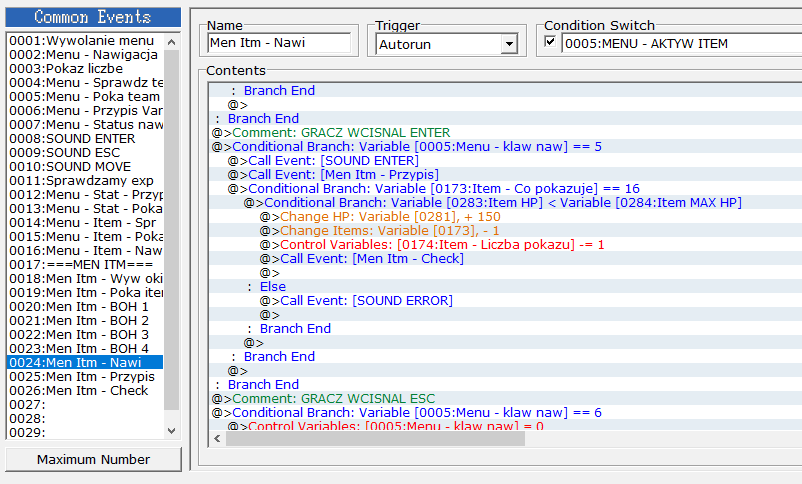Click the Common Events header
Viewport: 802px width, 484px height.
(93, 17)
